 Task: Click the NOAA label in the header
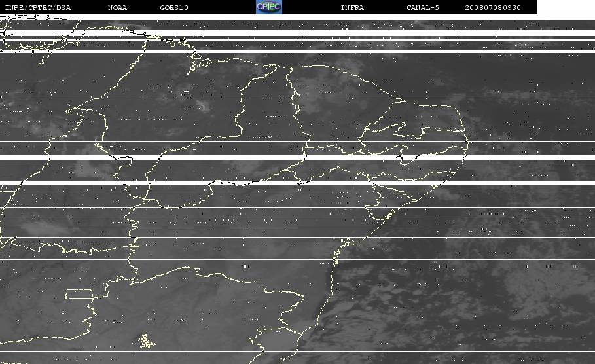pos(117,7)
